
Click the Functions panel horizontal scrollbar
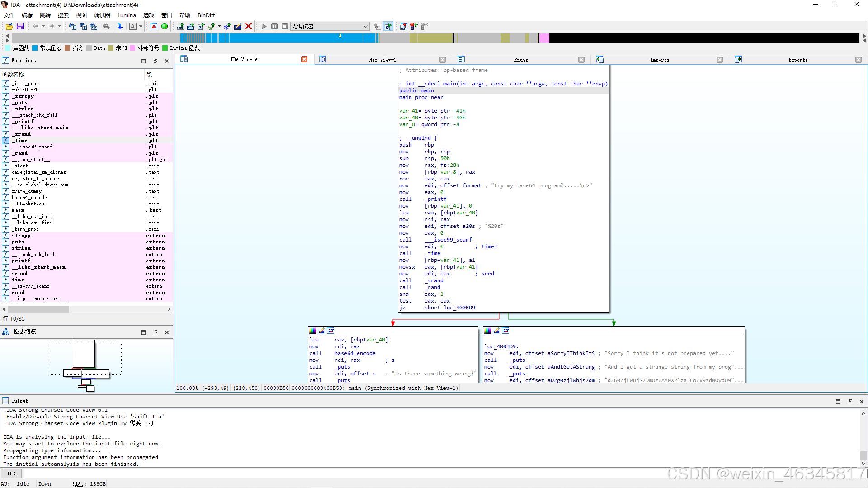39,309
